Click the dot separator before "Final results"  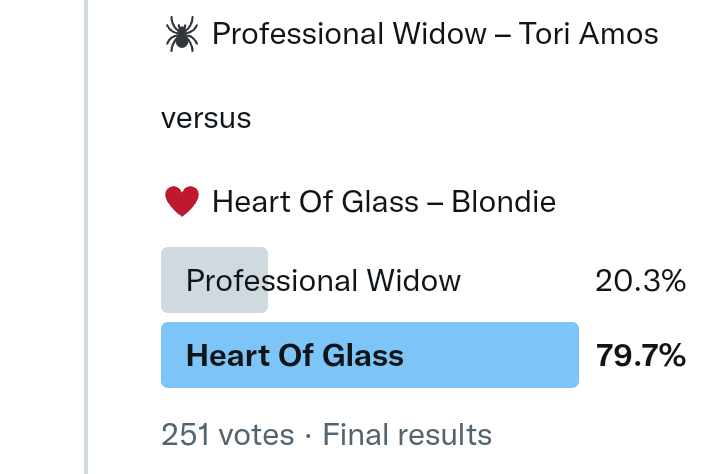point(308,435)
